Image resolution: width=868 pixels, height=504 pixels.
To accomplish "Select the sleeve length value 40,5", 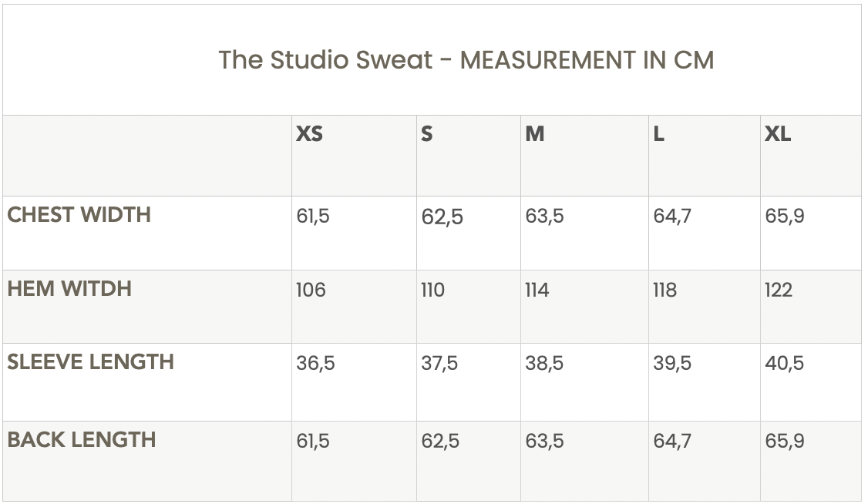I will coord(785,364).
